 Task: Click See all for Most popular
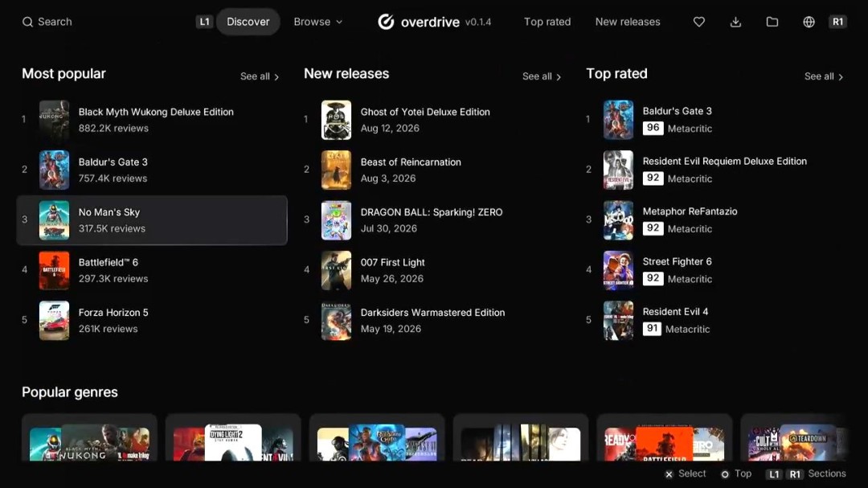[x=260, y=76]
